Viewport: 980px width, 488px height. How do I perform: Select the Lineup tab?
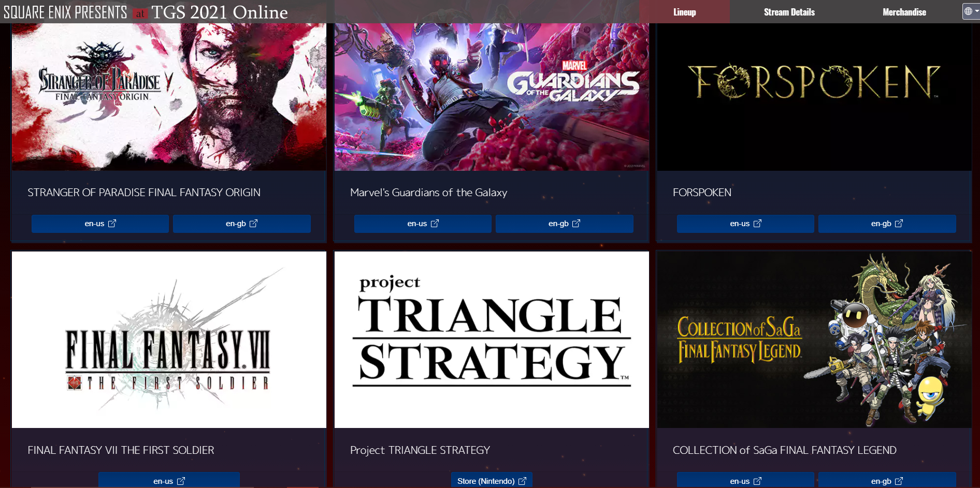[684, 12]
